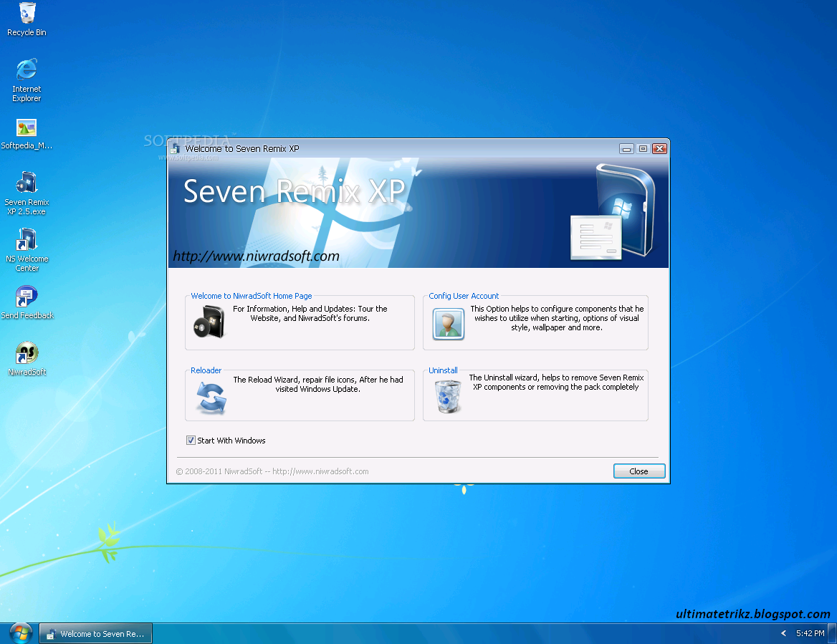Maximize the Welcome to Seven Remix XP window

coord(644,149)
